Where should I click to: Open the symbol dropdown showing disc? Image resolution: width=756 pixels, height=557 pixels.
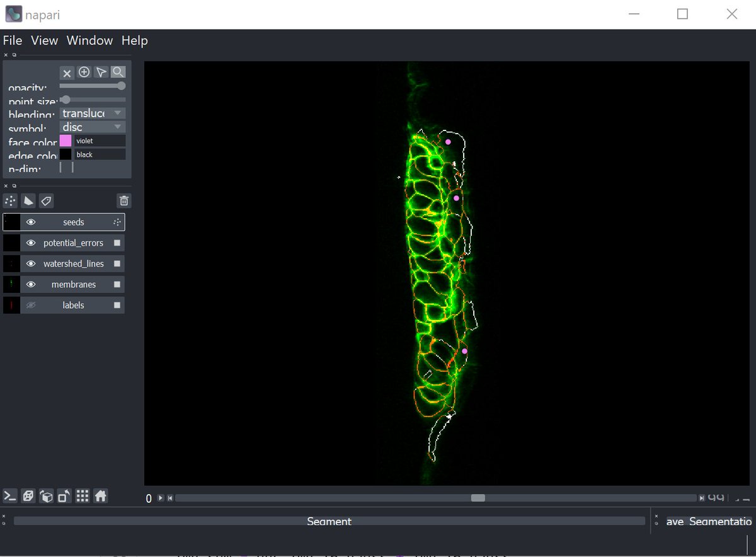(92, 127)
